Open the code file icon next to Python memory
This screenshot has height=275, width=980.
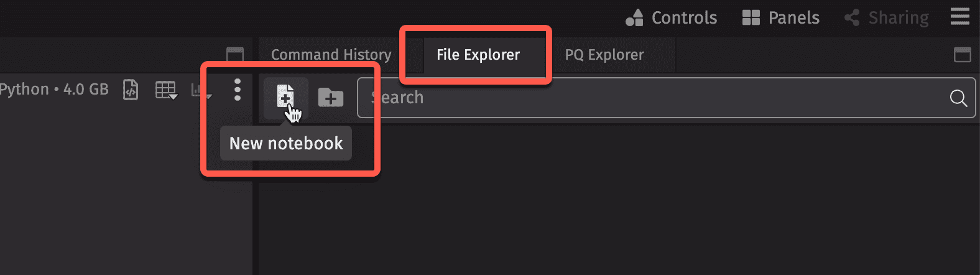click(131, 90)
